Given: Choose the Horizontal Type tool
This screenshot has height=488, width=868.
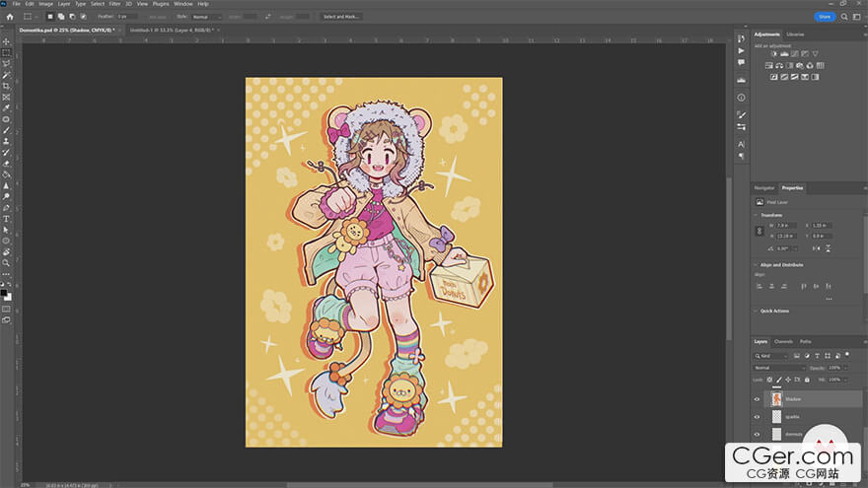Looking at the screenshot, I should 6,219.
